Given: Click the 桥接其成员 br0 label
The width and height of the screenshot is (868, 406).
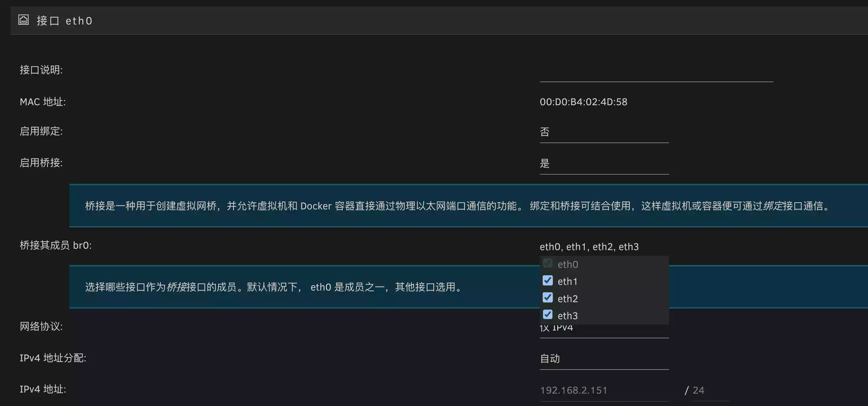Looking at the screenshot, I should tap(56, 245).
